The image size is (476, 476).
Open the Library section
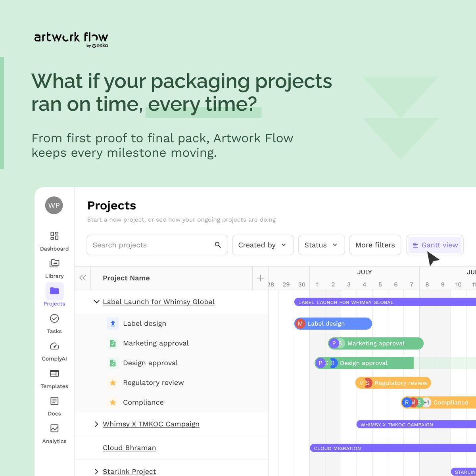[54, 268]
